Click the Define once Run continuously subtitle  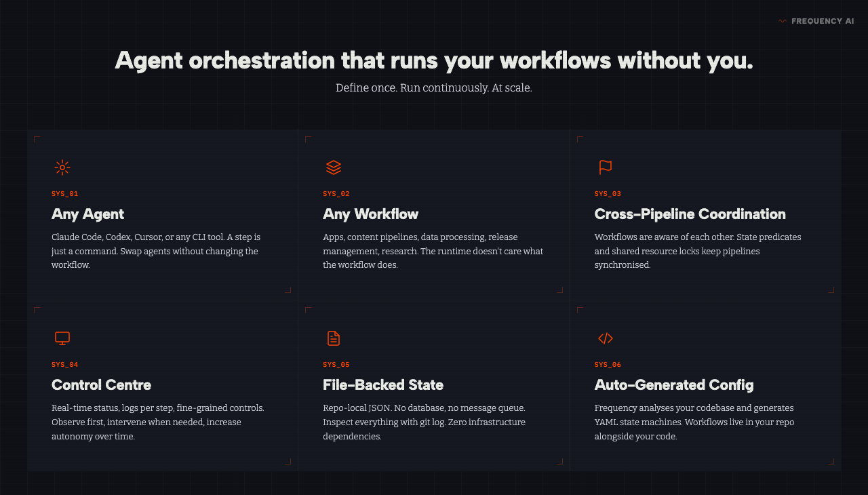pyautogui.click(x=434, y=87)
